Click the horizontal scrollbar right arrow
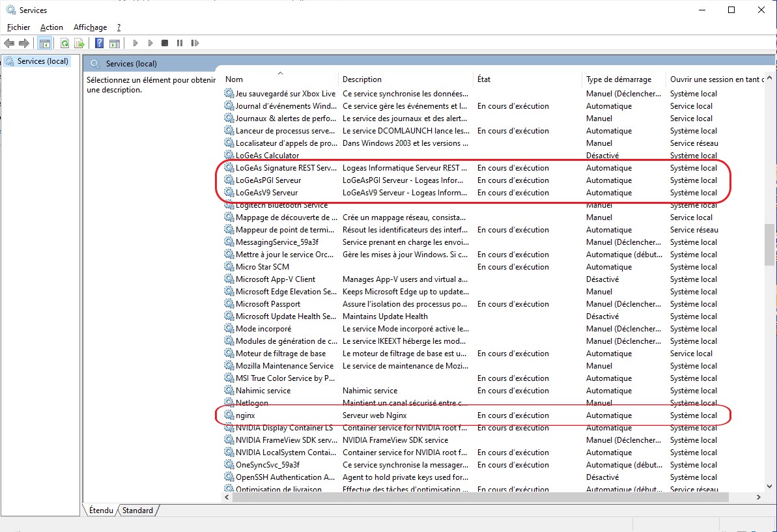Screen dimensions: 777x532 (758, 497)
